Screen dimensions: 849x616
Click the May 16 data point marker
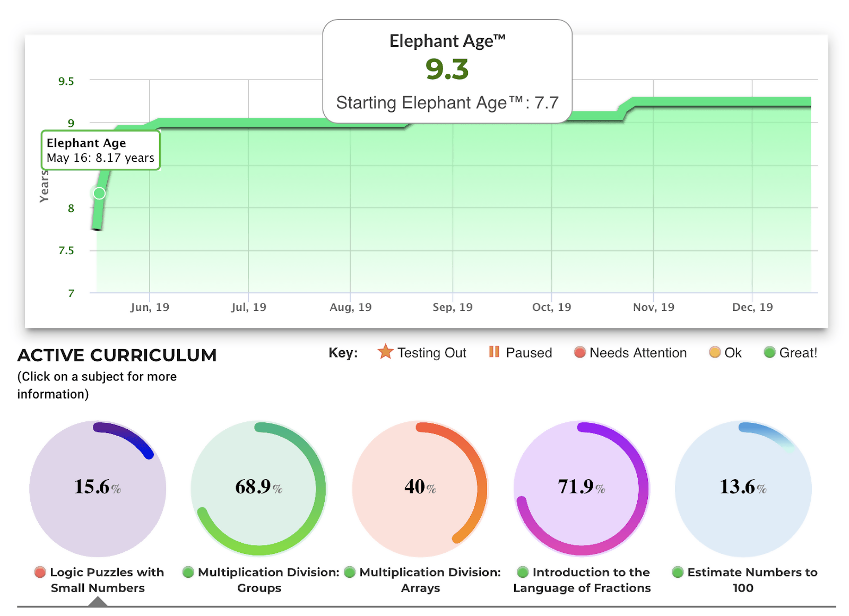tap(99, 193)
